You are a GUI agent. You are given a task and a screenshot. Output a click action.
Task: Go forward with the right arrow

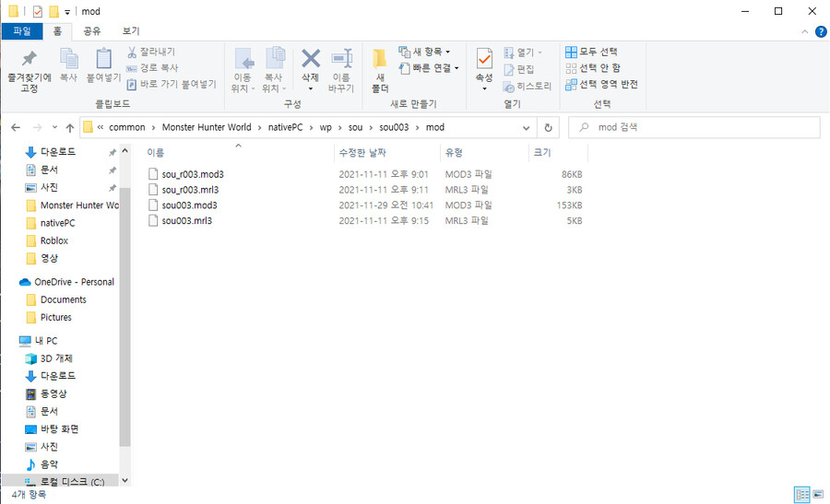tap(37, 127)
